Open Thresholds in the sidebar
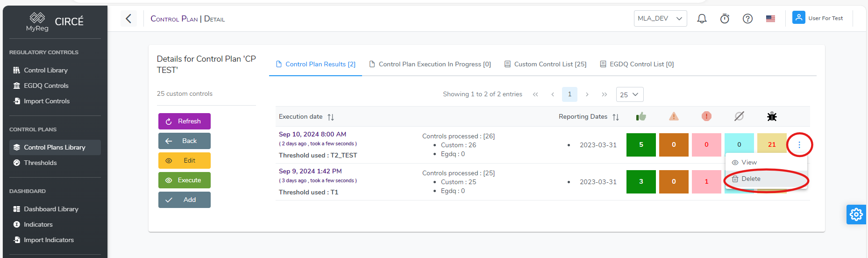 tap(40, 163)
